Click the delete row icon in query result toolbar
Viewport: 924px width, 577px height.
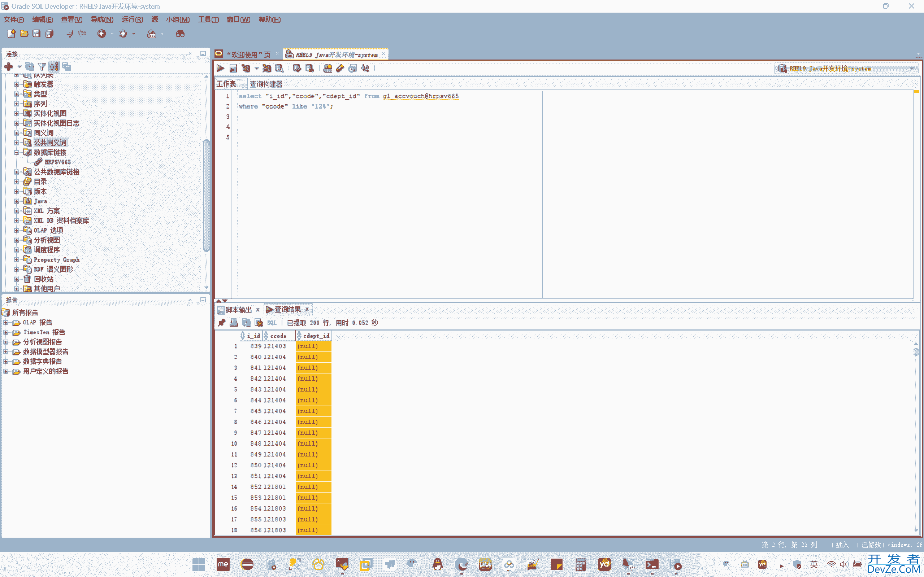coord(259,323)
